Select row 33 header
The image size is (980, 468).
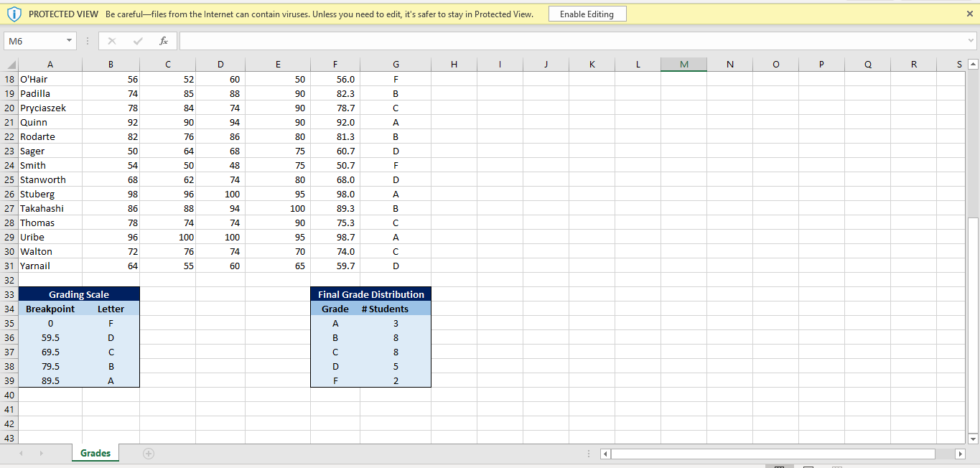click(9, 294)
